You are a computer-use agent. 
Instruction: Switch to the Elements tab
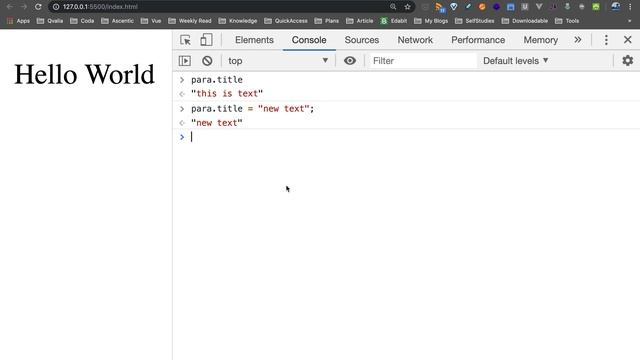tap(254, 40)
